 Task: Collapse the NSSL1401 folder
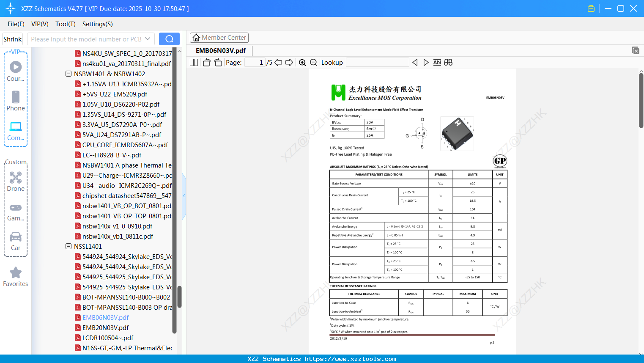[x=69, y=246]
